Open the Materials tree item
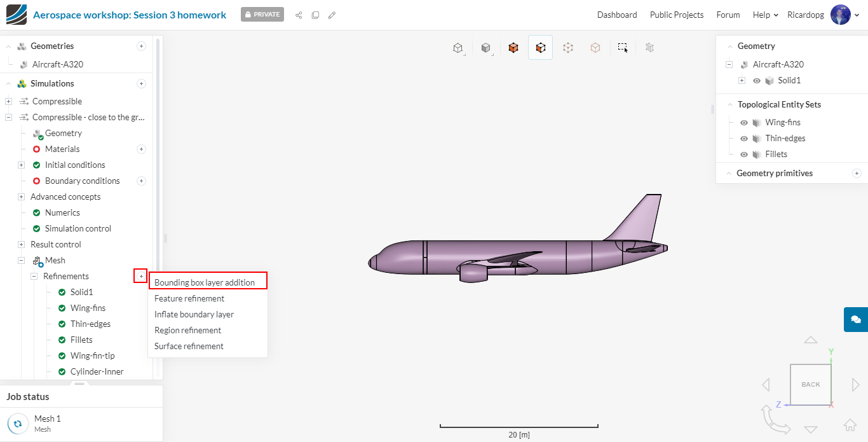The height and width of the screenshot is (442, 868). point(62,149)
